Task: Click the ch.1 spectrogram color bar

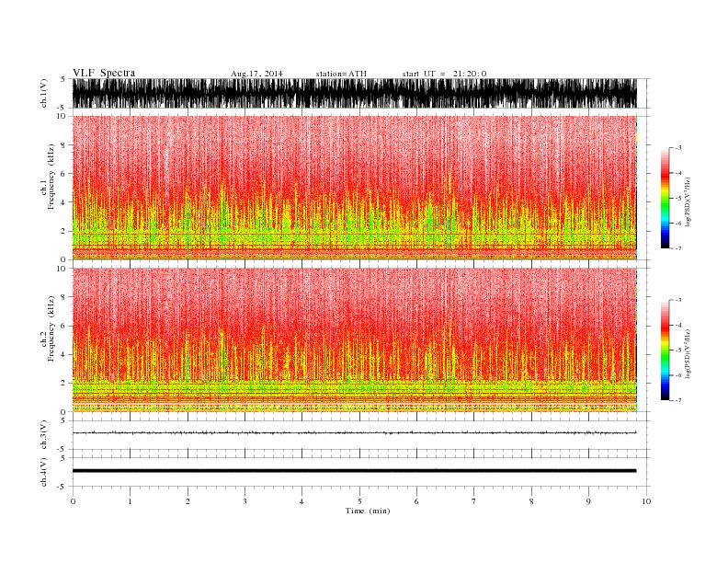Action: click(665, 198)
